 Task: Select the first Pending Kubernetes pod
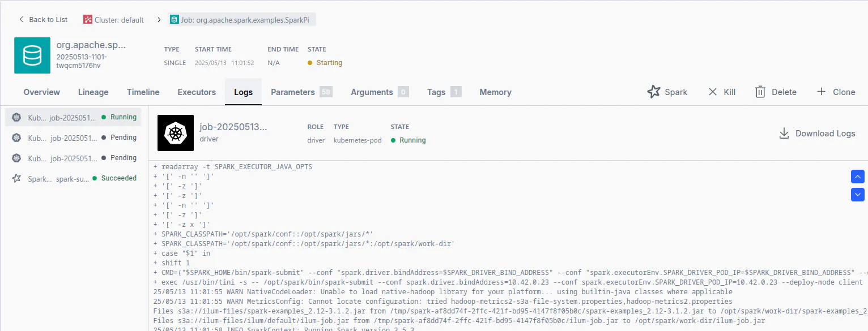(73, 137)
